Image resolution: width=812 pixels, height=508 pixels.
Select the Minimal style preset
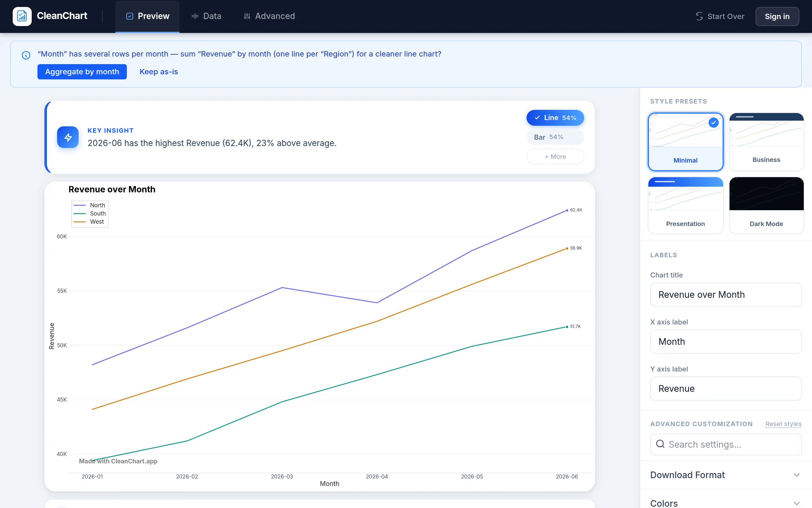(685, 142)
